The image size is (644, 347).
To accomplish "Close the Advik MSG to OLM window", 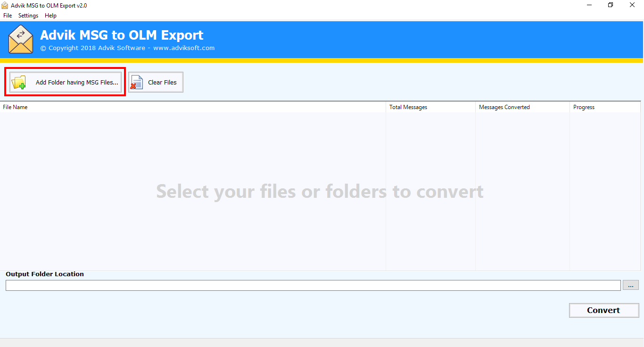I will 632,5.
